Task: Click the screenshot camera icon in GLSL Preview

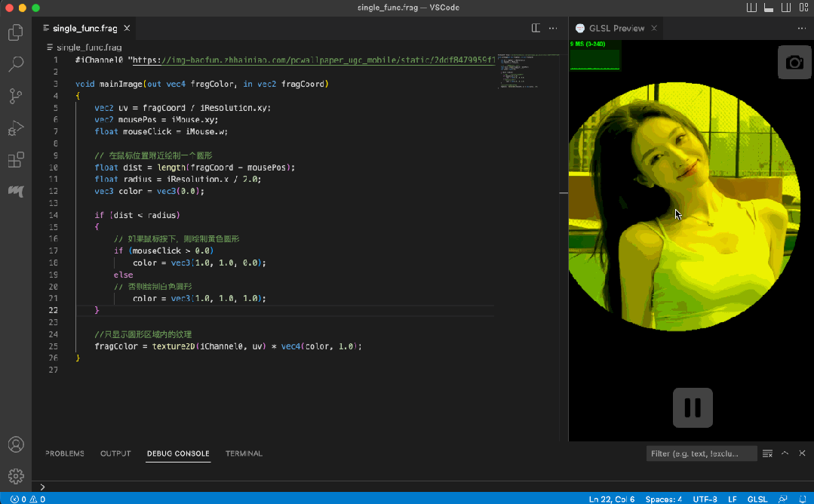Action: pyautogui.click(x=794, y=63)
